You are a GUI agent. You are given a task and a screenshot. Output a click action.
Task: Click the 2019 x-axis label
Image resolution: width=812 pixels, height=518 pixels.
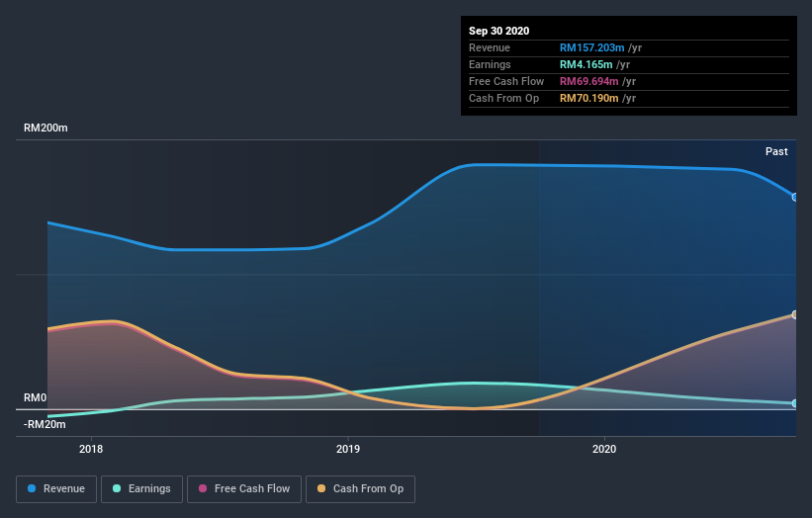[348, 449]
